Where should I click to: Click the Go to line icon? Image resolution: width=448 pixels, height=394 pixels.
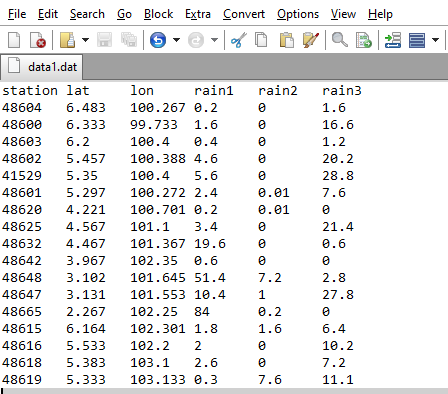364,40
